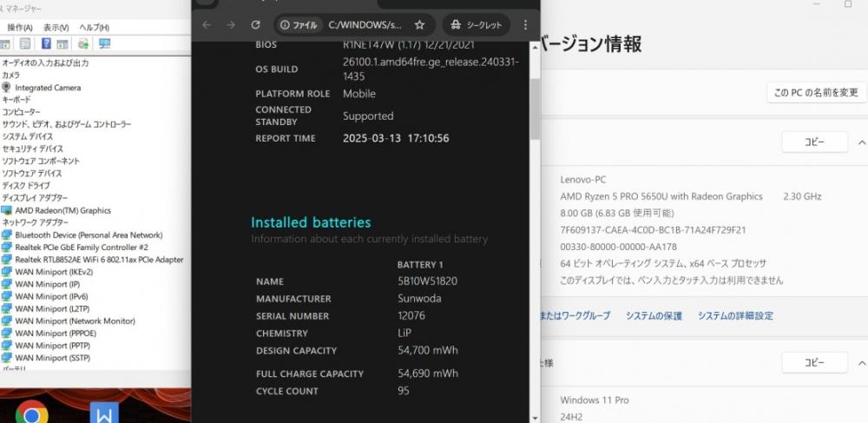This screenshot has width=868, height=423.
Task: Open the システムの詳細設定 link in Settings
Action: (x=735, y=315)
